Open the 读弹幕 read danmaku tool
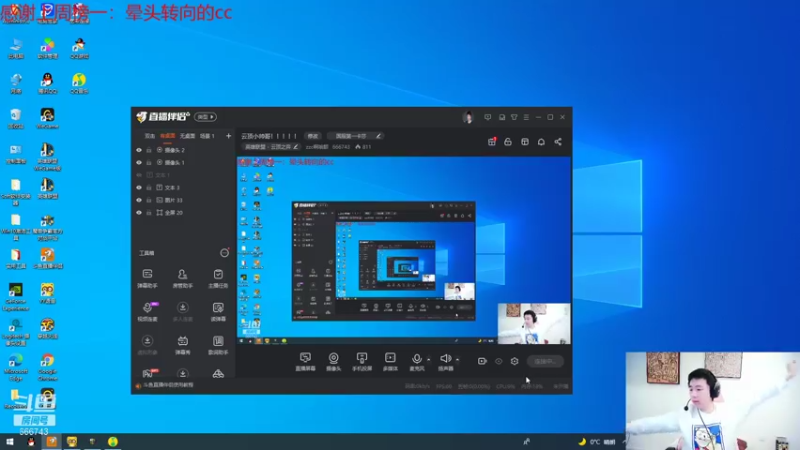This screenshot has width=800, height=450. click(x=218, y=312)
